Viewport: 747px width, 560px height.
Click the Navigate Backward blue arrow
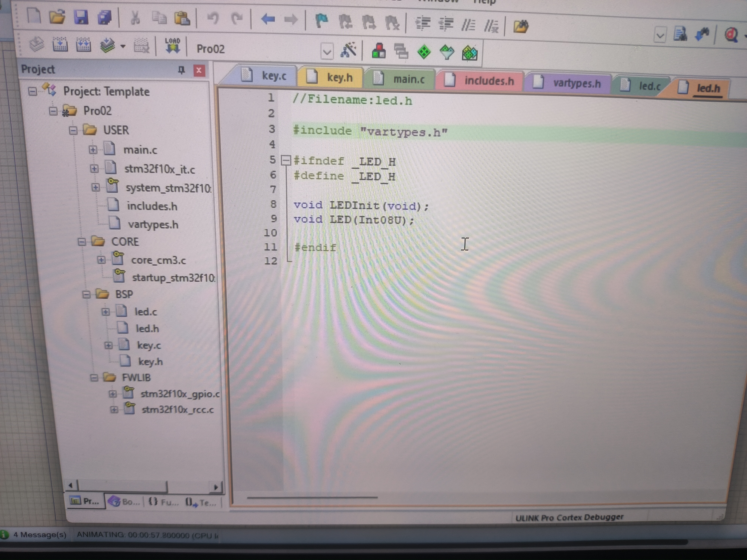[x=268, y=19]
